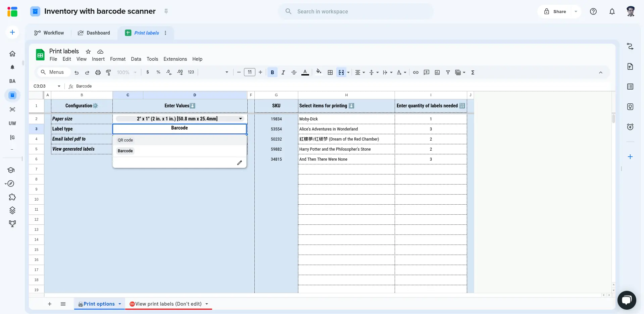The width and height of the screenshot is (644, 314).
Task: Switch to the Dashboard tab
Action: [94, 33]
